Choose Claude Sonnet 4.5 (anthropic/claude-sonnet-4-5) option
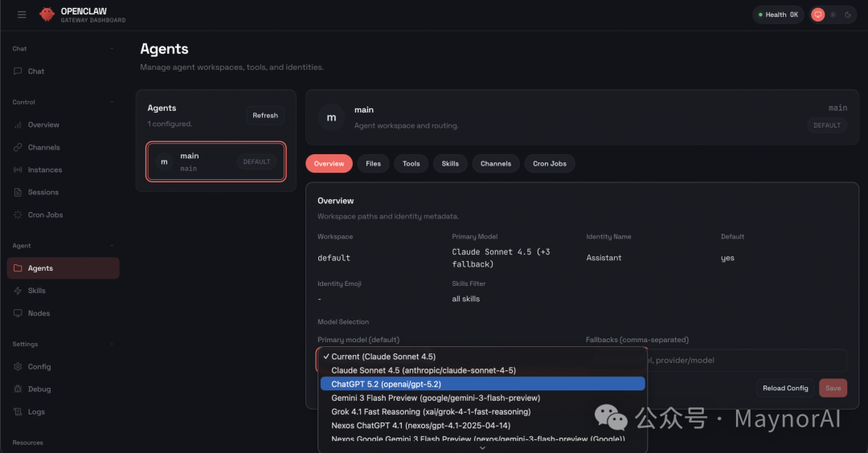The image size is (868, 453). click(x=483, y=370)
